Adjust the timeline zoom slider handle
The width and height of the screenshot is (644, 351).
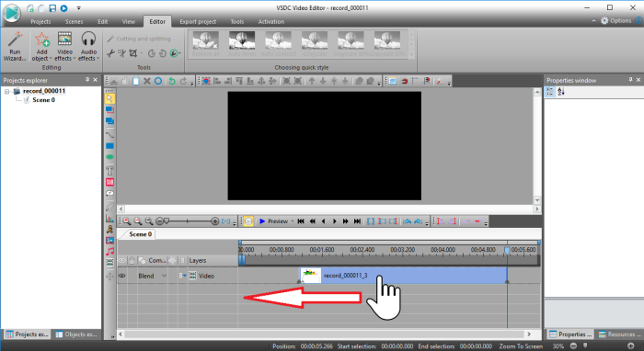pyautogui.click(x=167, y=221)
